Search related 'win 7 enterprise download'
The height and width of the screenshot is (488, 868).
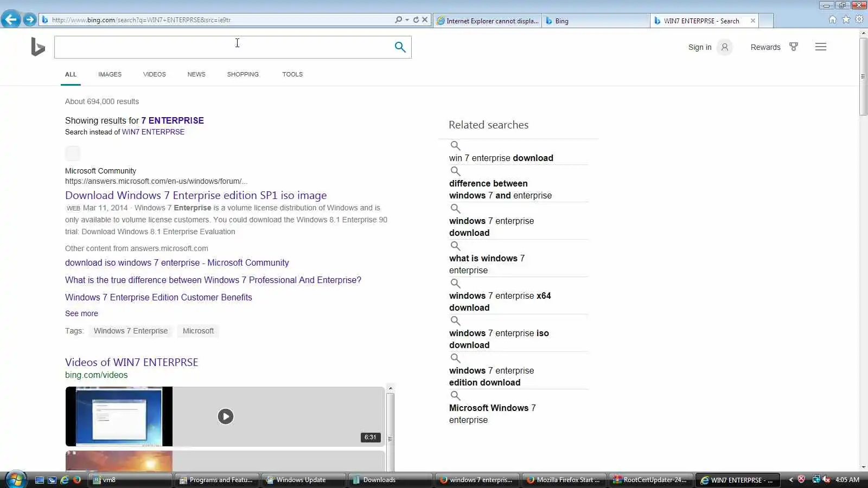click(501, 158)
